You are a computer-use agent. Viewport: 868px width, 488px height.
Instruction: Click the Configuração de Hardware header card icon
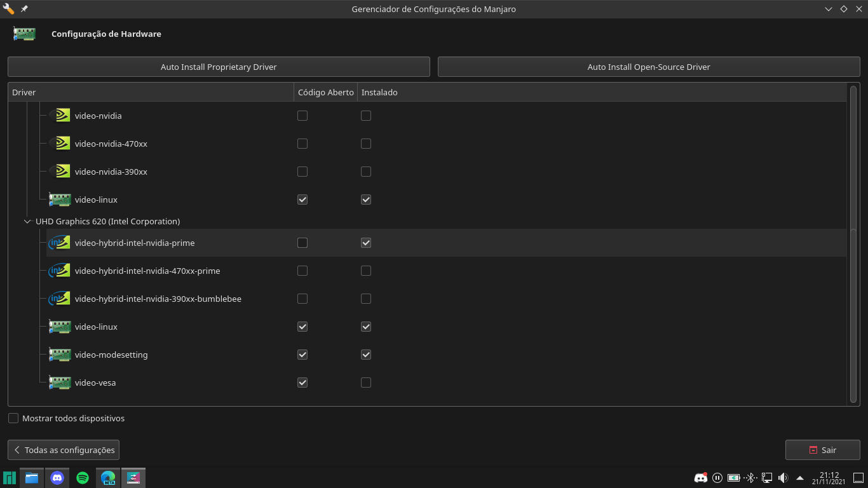tap(24, 34)
